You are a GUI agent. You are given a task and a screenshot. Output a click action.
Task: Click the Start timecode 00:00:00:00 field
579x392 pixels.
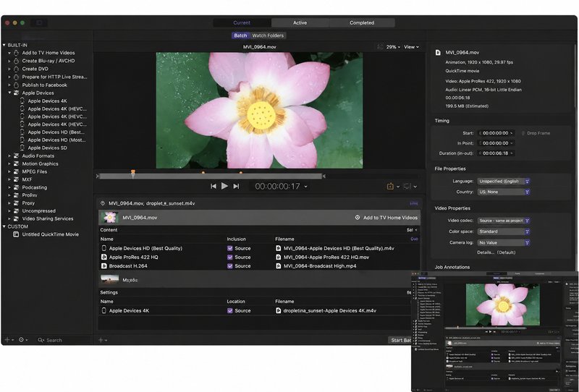click(496, 133)
